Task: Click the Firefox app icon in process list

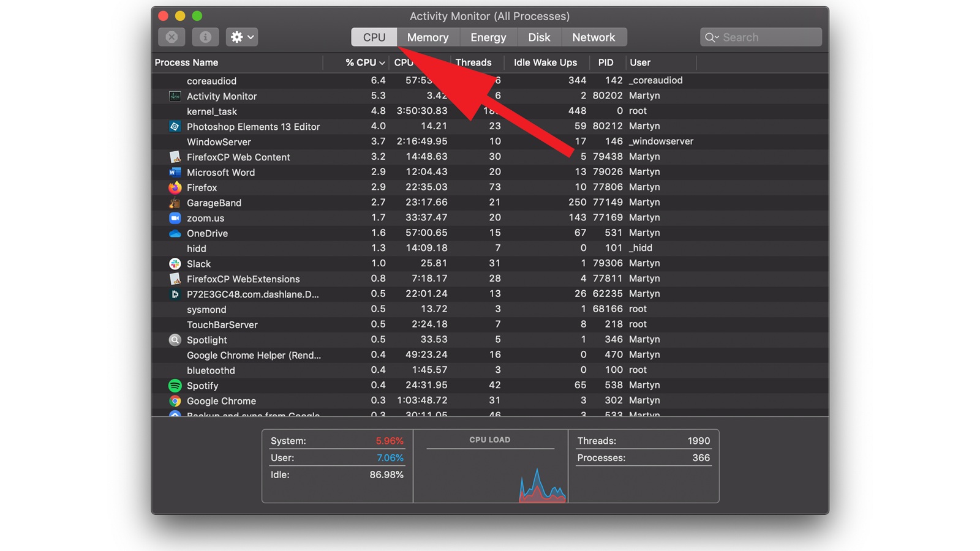Action: pos(175,187)
